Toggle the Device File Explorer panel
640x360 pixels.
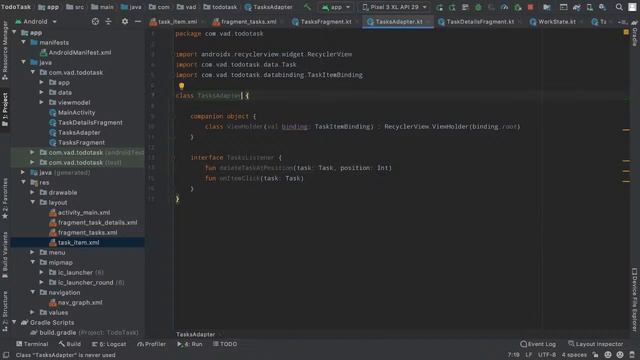tap(635, 300)
